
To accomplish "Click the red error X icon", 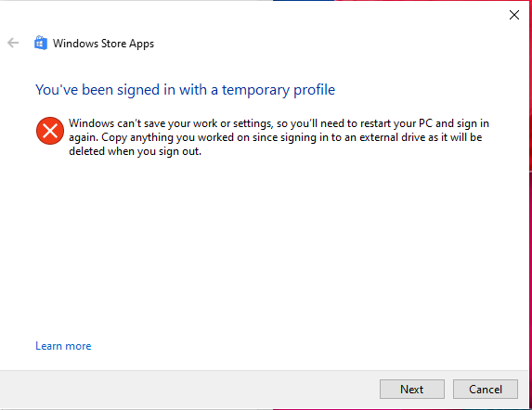I will [x=50, y=131].
